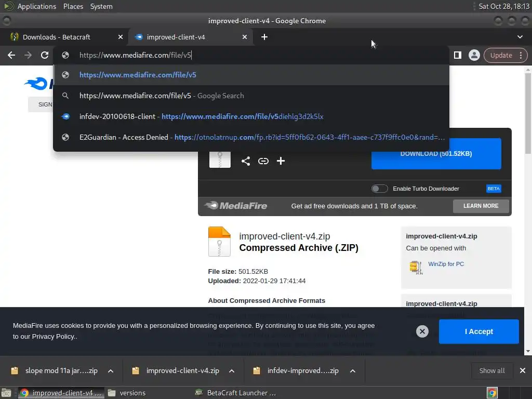Screen dimensions: 532x399
Task: Go back with the browser back arrow
Action: click(11, 55)
